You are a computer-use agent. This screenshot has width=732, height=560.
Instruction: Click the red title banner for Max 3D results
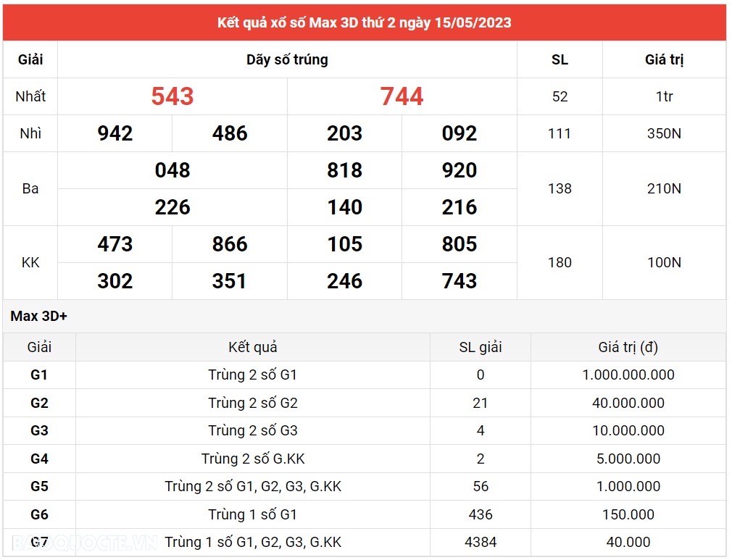coord(365,22)
